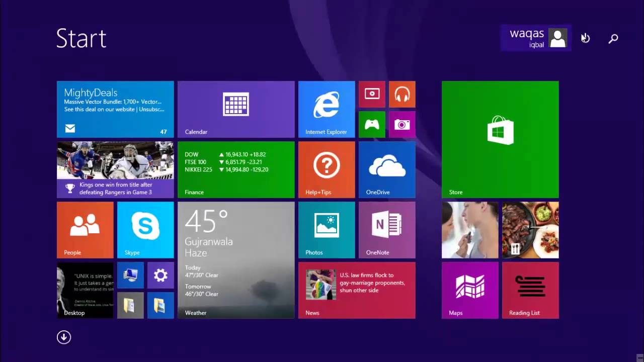Open PC settings gear tile
This screenshot has width=644, height=362.
point(160,275)
